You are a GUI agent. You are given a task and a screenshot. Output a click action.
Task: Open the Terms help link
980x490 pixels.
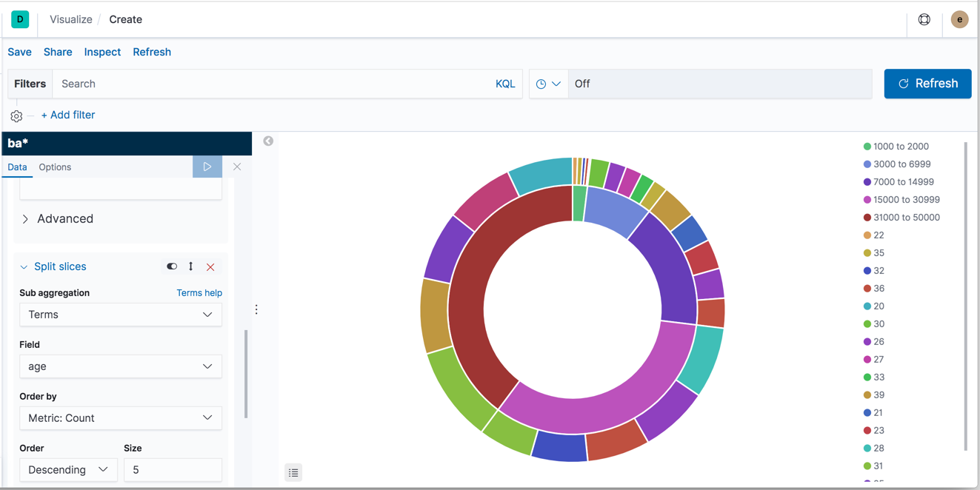199,292
